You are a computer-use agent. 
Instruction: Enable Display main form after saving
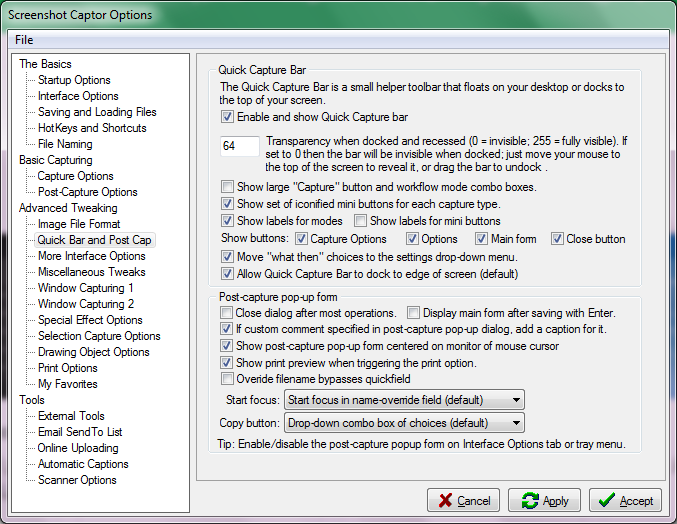(413, 313)
